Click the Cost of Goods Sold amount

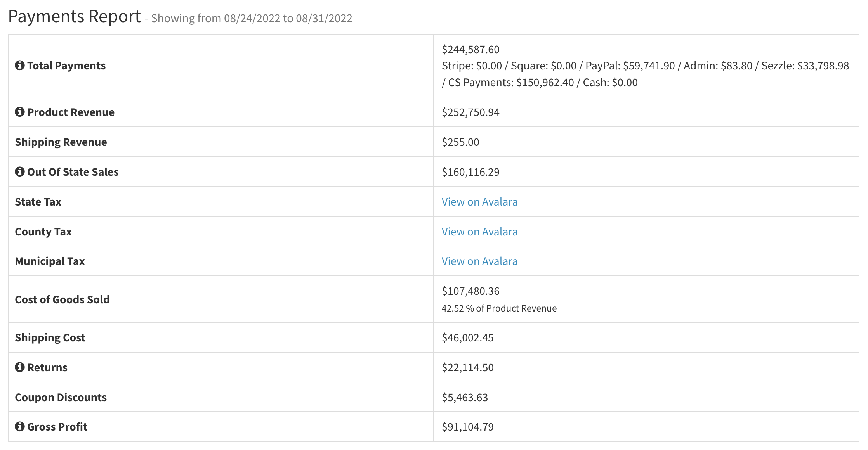click(470, 291)
